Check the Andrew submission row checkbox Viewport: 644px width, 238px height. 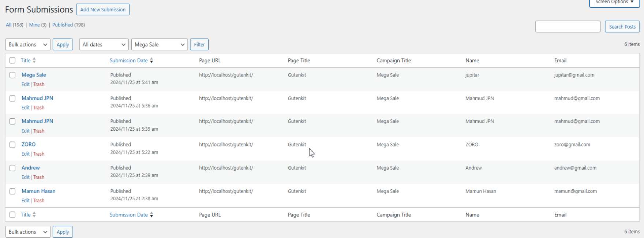click(x=12, y=168)
